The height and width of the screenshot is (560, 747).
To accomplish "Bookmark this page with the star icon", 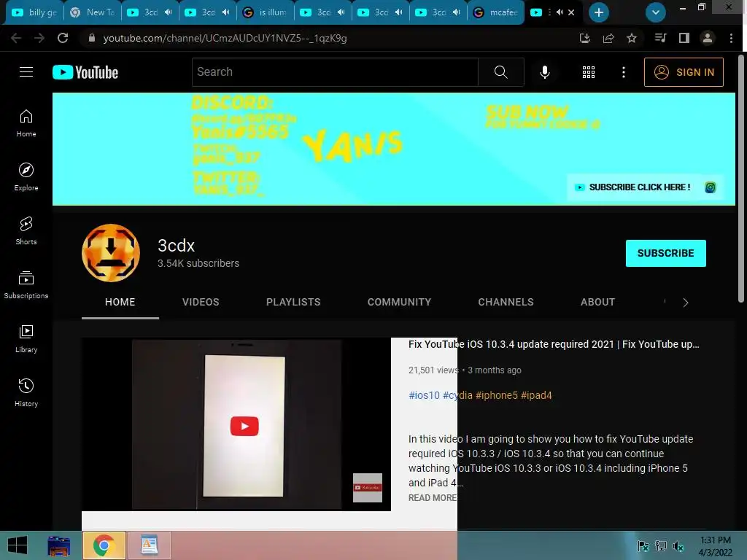I will pos(632,38).
